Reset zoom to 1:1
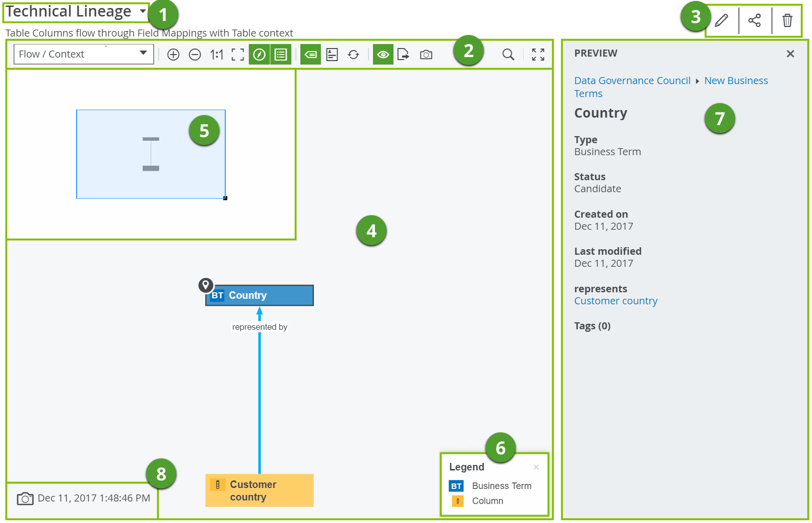812x523 pixels. 216,55
